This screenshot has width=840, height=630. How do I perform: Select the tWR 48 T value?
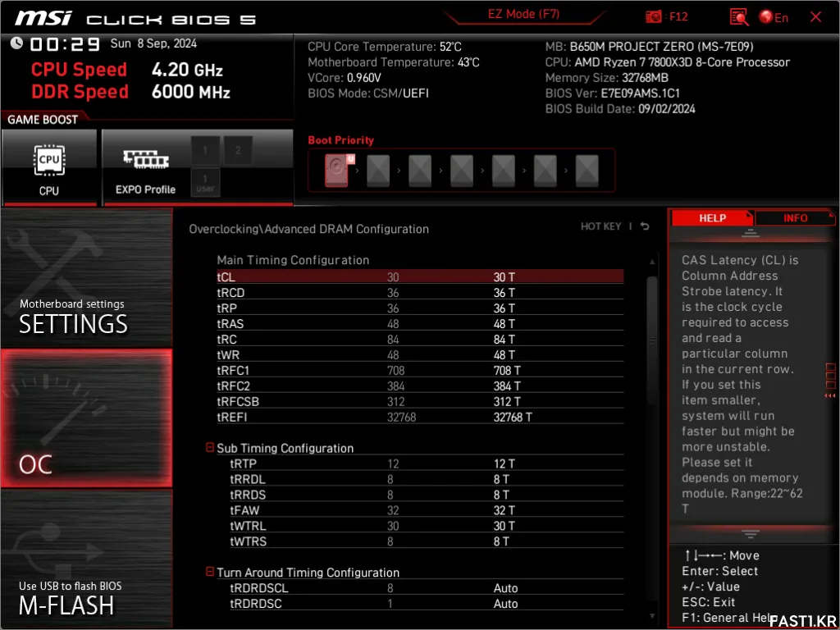click(x=504, y=354)
